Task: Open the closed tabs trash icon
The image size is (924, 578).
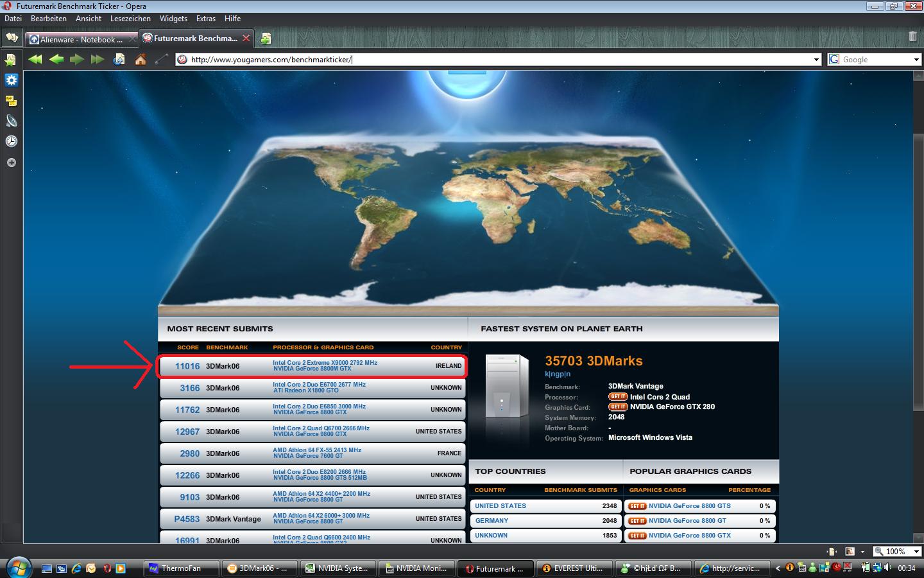Action: [912, 37]
